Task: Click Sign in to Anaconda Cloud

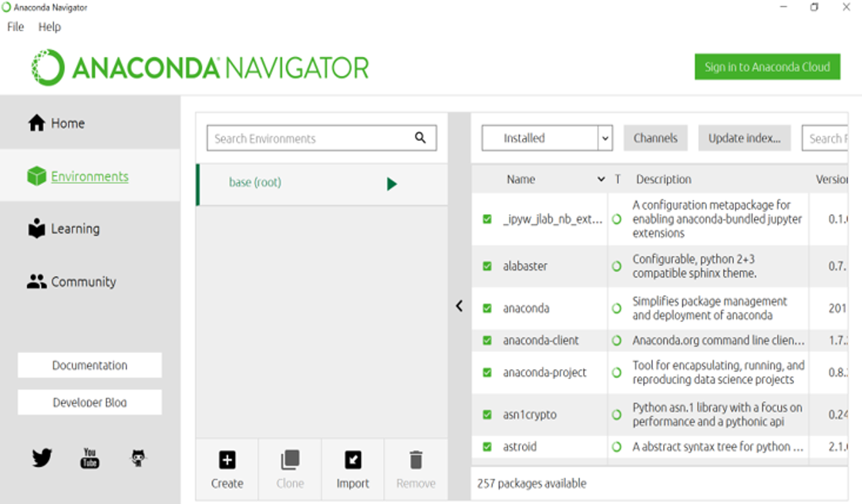Action: 767,66
